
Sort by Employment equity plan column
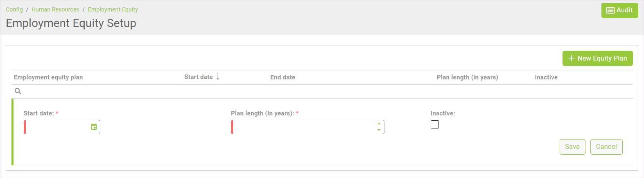48,77
